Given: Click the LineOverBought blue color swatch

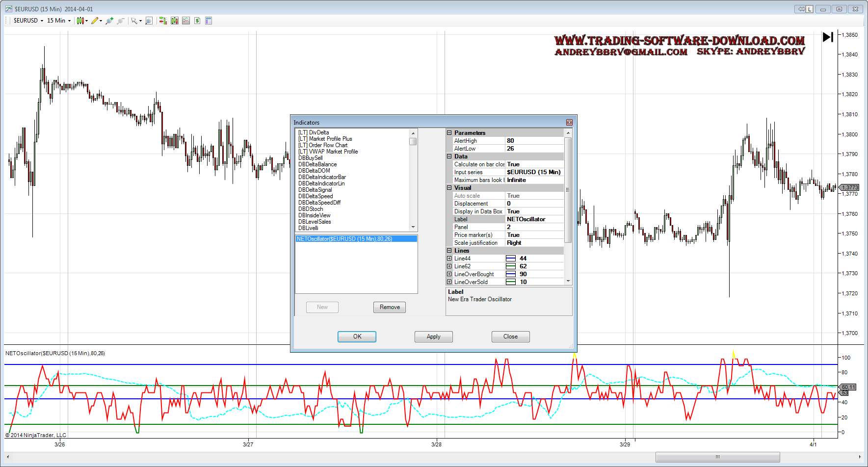Looking at the screenshot, I should tap(511, 274).
